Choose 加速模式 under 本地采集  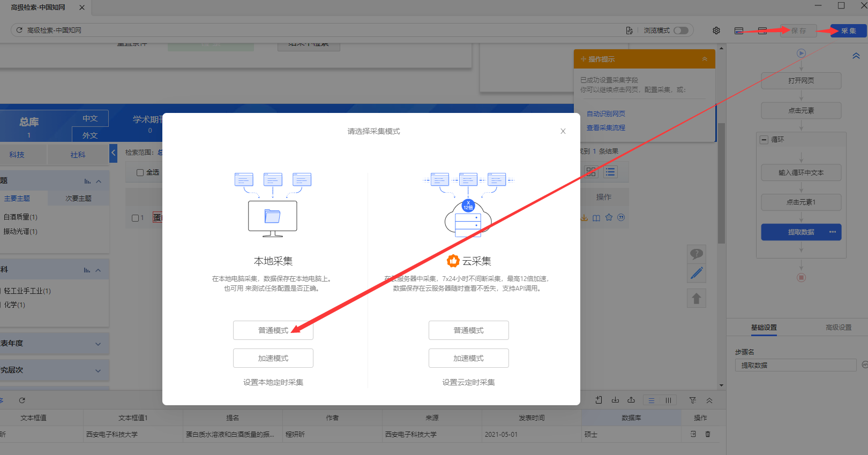273,358
